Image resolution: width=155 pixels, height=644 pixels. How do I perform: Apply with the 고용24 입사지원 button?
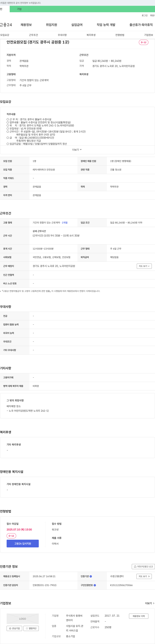(23, 544)
